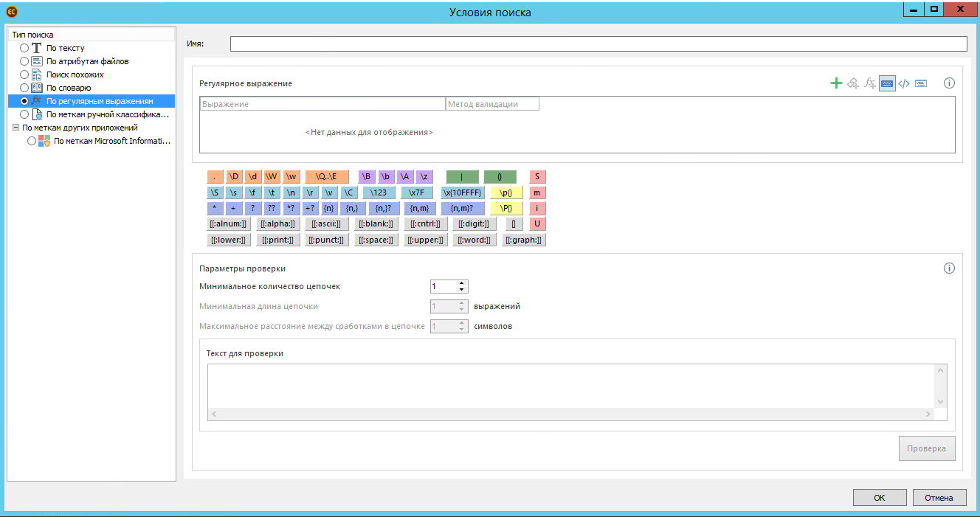Select 'По меткам ручной классифика...' radio button
Viewport: 980px width, 517px height.
(24, 114)
